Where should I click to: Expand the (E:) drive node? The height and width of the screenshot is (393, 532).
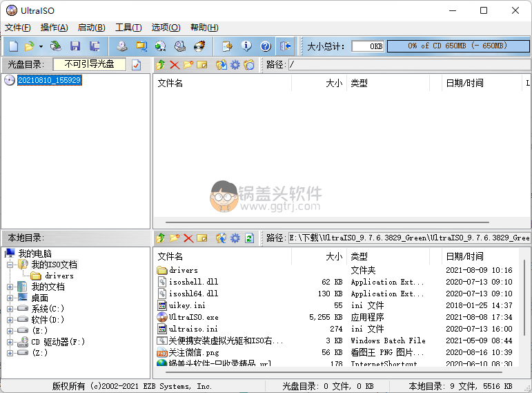pyautogui.click(x=10, y=331)
